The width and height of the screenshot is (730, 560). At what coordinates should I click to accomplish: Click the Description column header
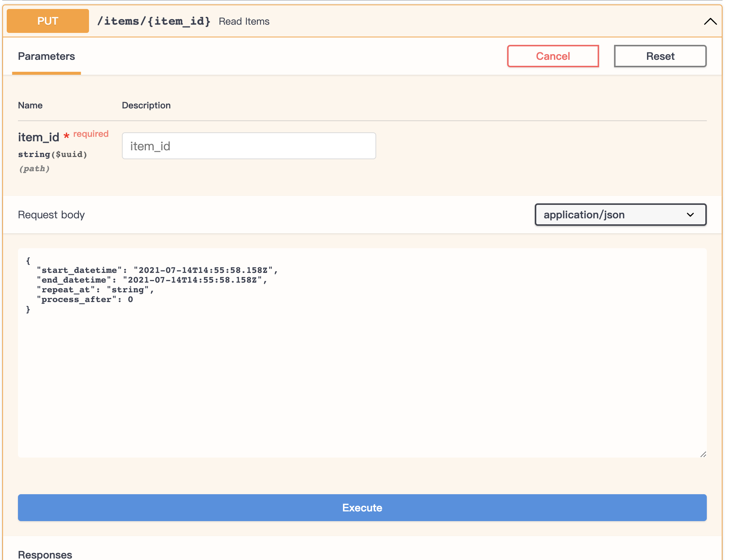pos(146,105)
